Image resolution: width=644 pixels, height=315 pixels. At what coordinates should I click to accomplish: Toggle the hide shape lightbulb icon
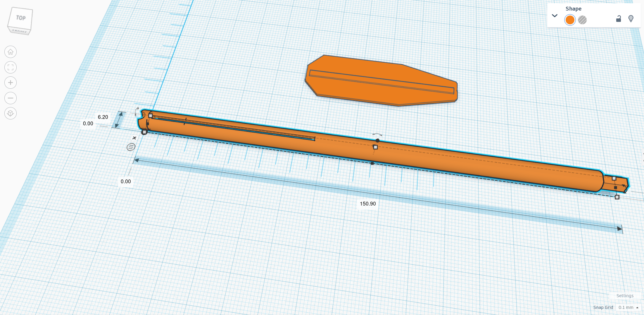tap(631, 19)
